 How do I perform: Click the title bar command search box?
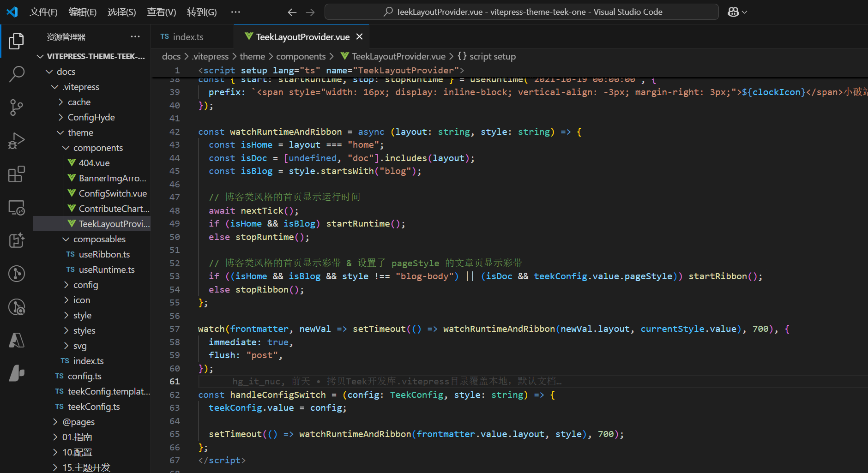[x=521, y=12]
